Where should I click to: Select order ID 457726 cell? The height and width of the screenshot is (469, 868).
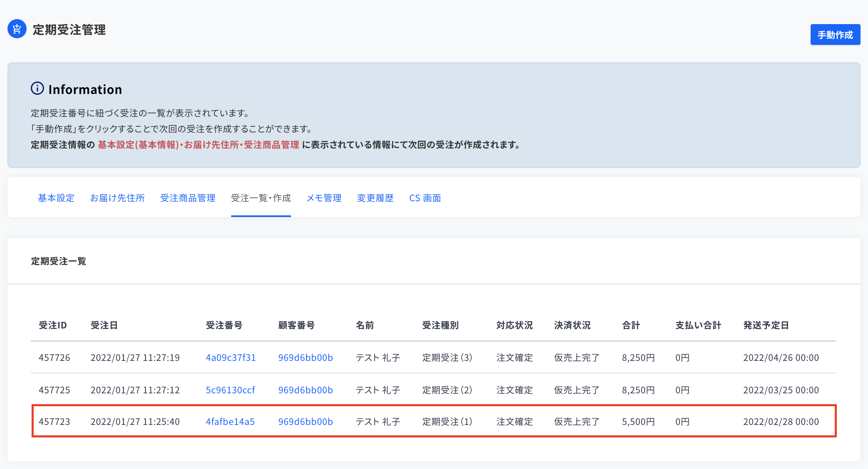pyautogui.click(x=54, y=358)
